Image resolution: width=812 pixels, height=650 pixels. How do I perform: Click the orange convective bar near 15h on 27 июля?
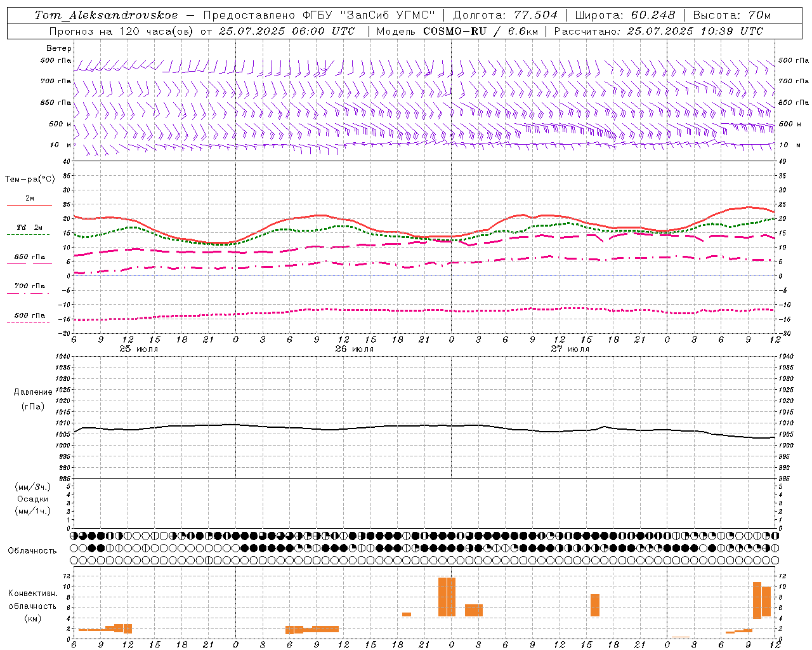pos(595,605)
